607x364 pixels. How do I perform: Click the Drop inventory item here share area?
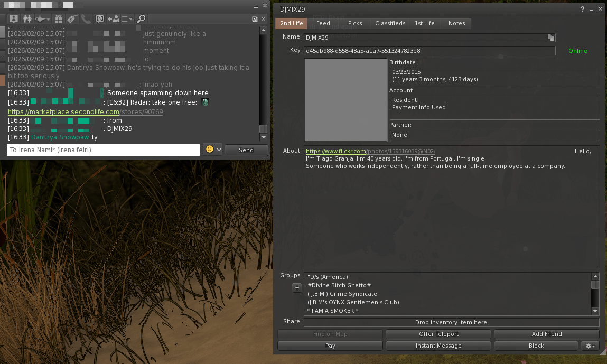pos(452,322)
